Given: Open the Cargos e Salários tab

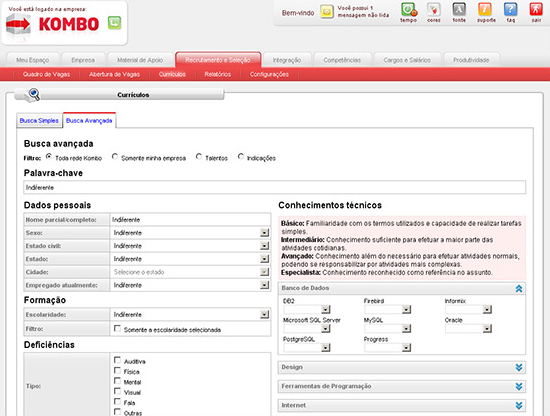Looking at the screenshot, I should coord(407,60).
